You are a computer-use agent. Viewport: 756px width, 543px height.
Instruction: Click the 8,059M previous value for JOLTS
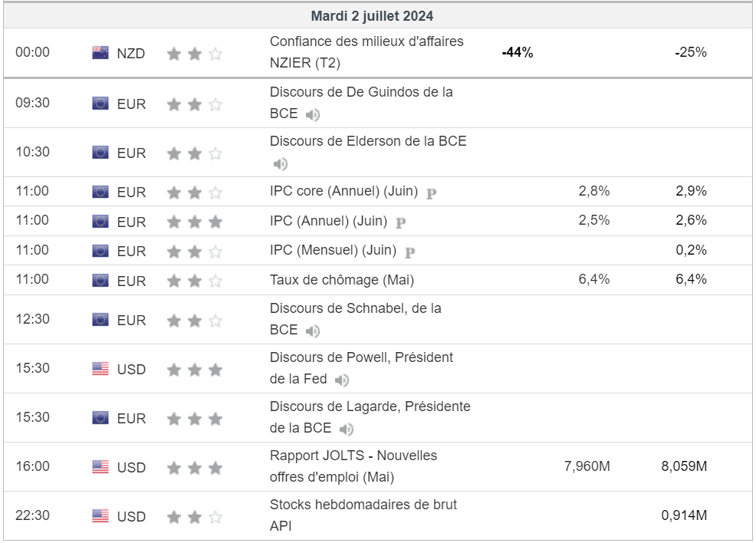click(x=684, y=466)
